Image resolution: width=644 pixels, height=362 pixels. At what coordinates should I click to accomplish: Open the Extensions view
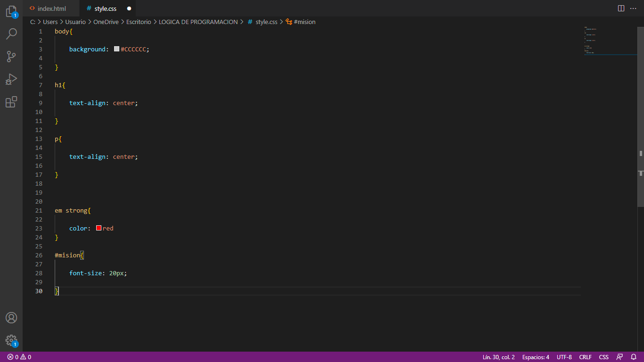click(x=11, y=102)
